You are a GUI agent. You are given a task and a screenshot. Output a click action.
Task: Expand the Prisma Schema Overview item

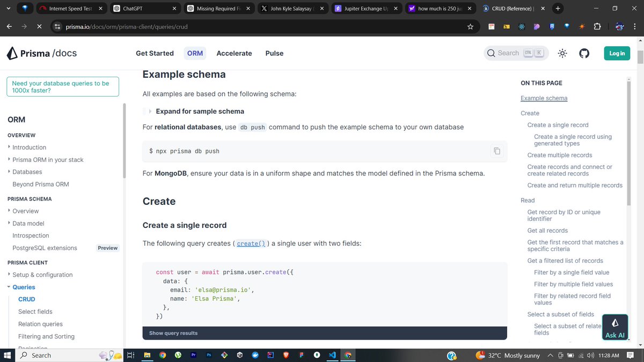coord(10,211)
